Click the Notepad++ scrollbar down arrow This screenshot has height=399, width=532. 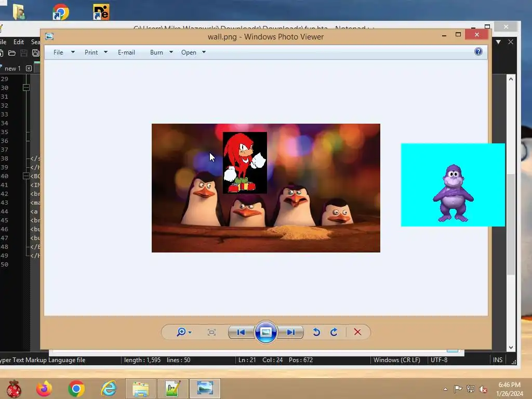point(511,348)
